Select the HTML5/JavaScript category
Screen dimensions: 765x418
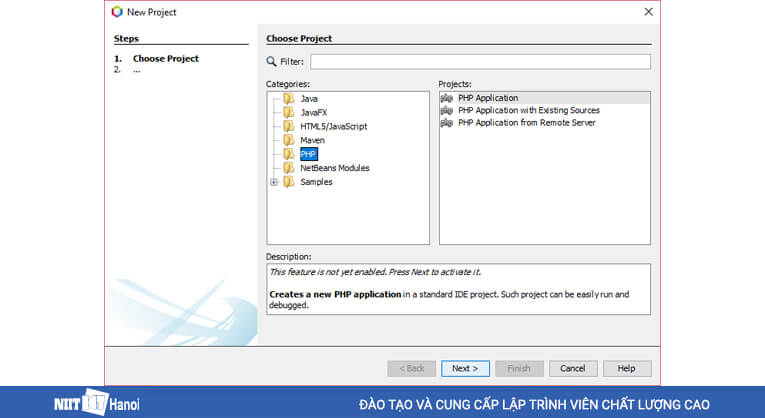pyautogui.click(x=334, y=126)
